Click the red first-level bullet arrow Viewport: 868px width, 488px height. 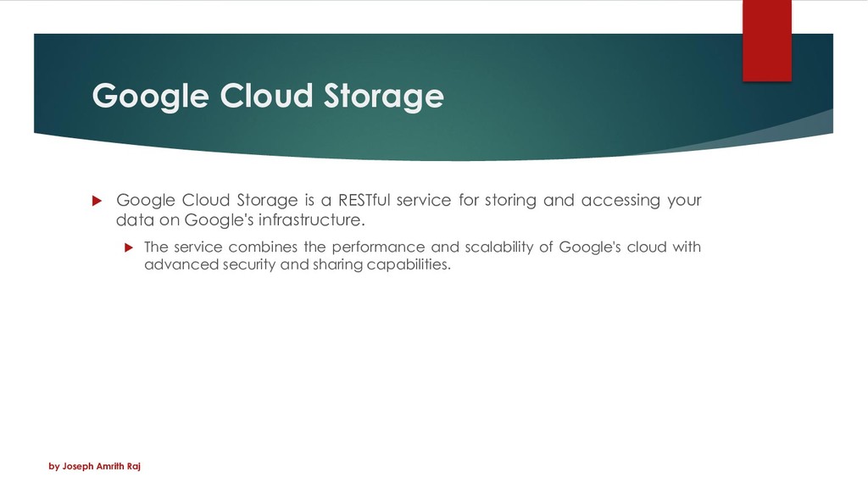click(97, 200)
